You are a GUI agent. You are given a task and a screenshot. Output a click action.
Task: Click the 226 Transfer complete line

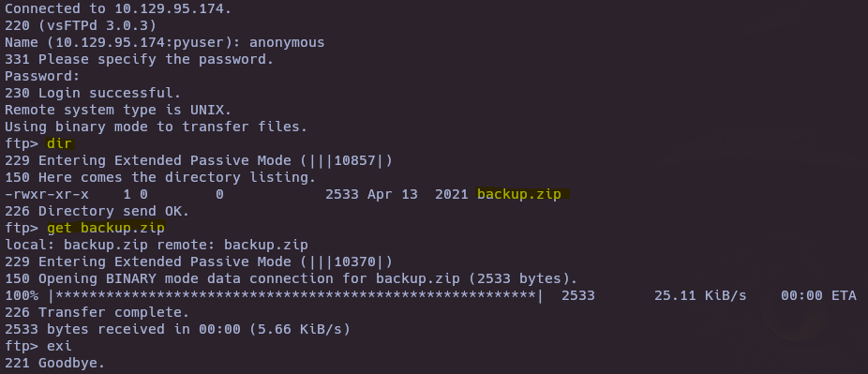coord(97,312)
